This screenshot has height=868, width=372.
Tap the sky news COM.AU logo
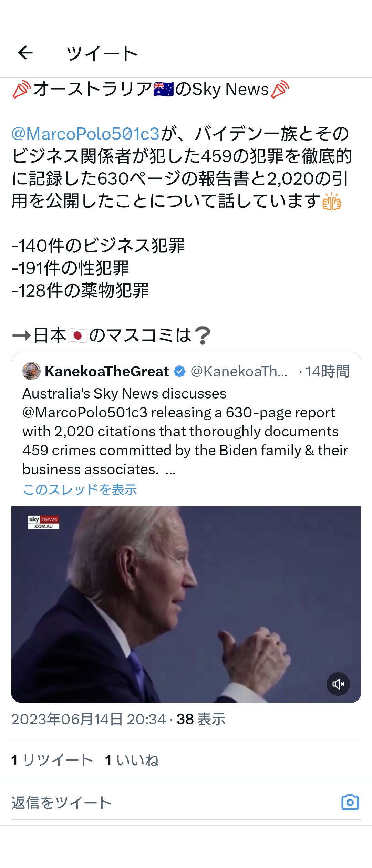43,522
